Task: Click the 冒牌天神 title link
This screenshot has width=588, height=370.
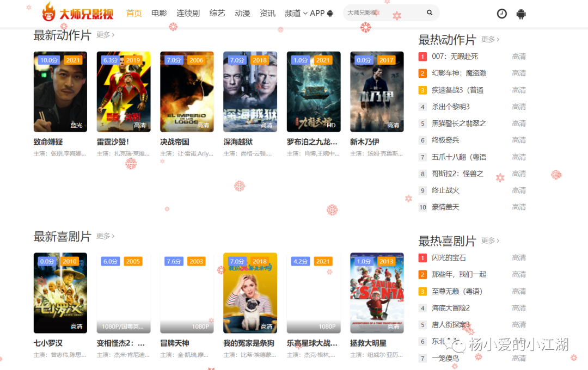Action: [x=174, y=343]
